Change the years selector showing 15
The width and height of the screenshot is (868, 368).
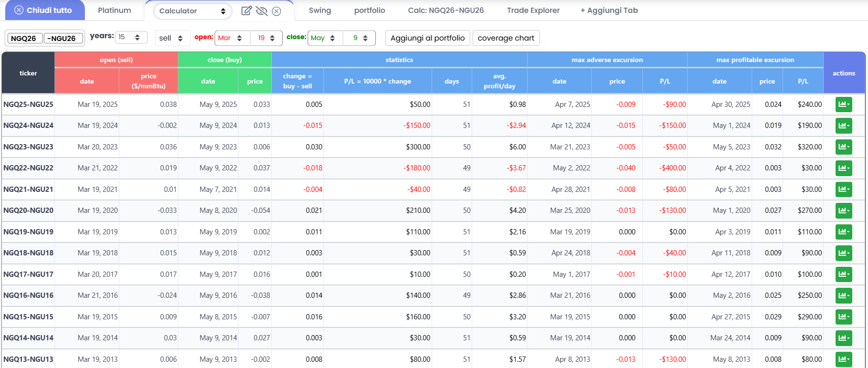pos(131,37)
